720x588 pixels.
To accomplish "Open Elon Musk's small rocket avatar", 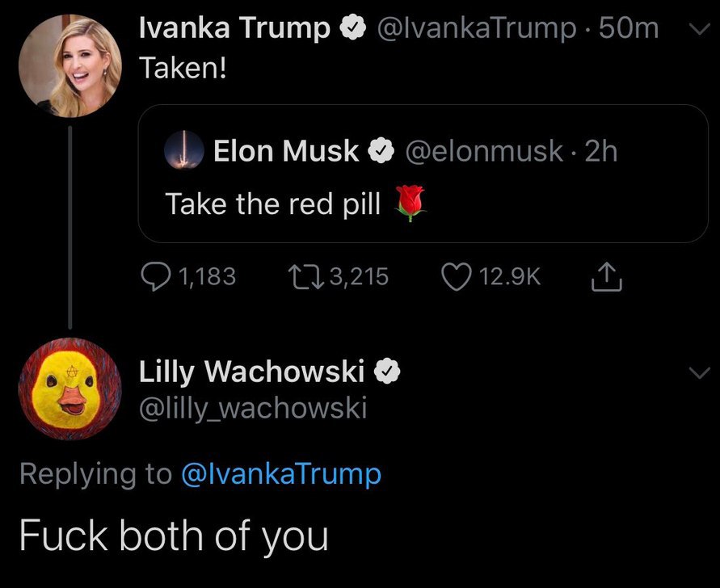I will (x=183, y=151).
